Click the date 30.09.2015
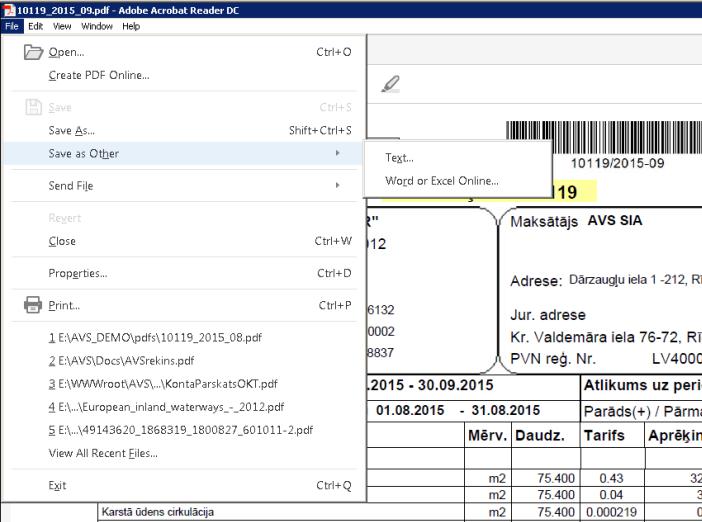702x522 pixels. coord(455,385)
